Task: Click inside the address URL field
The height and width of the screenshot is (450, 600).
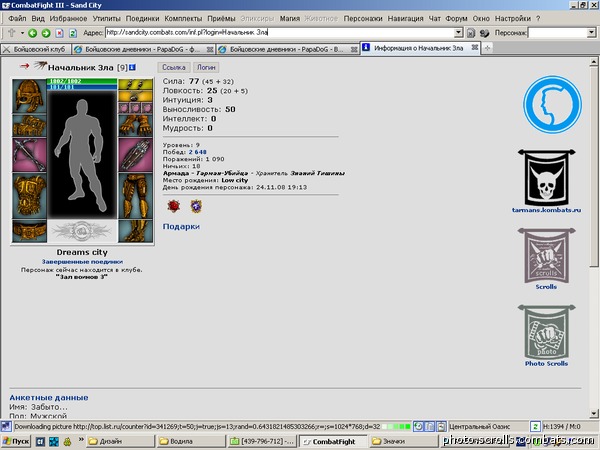Action: (x=279, y=33)
